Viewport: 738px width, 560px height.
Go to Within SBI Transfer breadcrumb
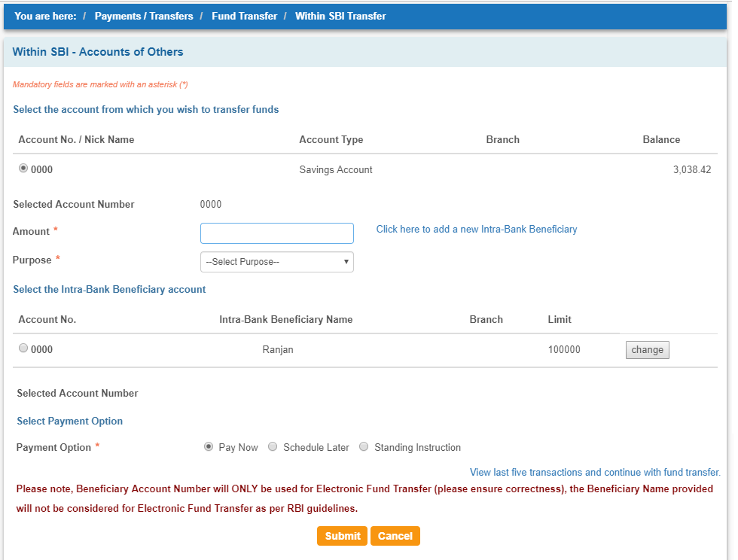340,16
